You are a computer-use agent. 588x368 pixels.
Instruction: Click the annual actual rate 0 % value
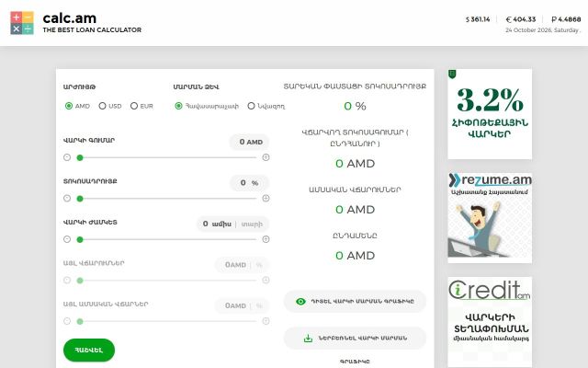click(x=355, y=107)
